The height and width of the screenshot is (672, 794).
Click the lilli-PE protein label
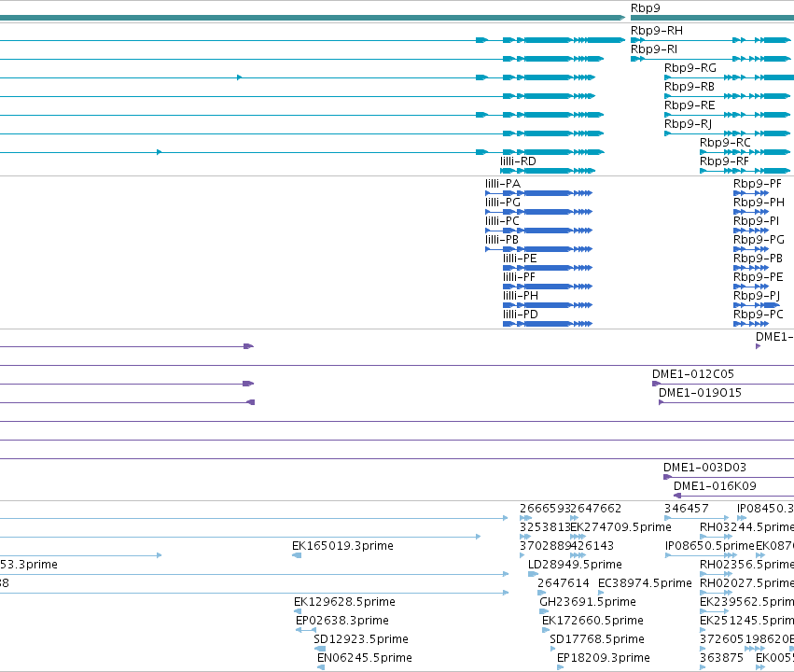(520, 259)
